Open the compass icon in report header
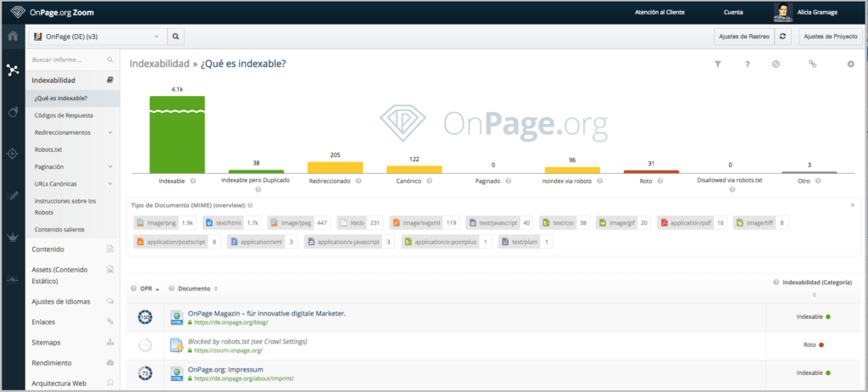 click(776, 64)
